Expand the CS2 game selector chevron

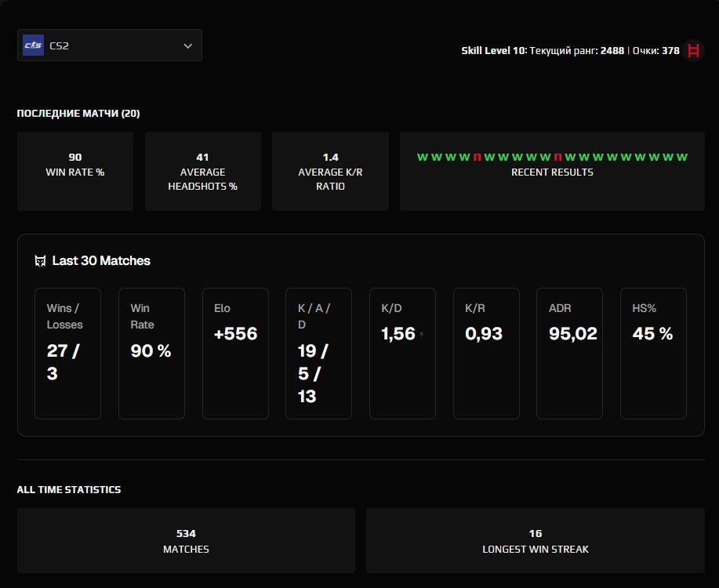(x=187, y=45)
